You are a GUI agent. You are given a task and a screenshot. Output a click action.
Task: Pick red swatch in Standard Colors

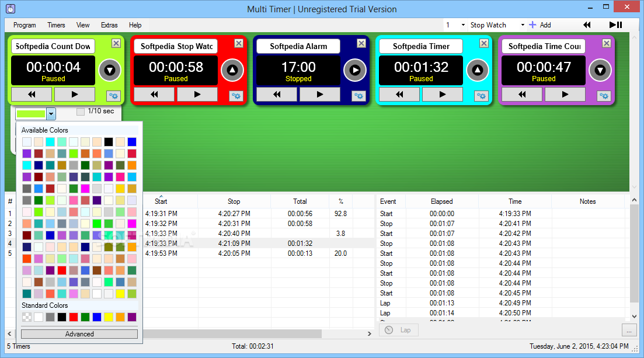tap(74, 317)
